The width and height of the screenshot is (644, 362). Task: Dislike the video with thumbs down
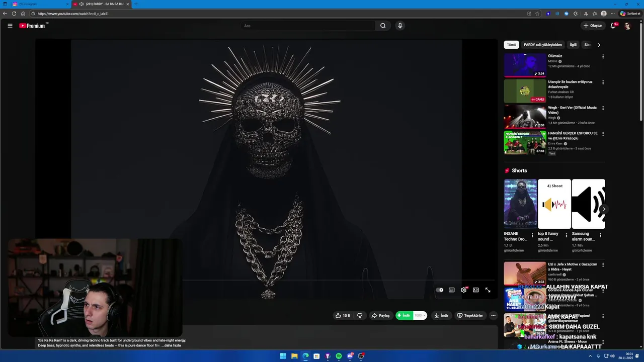click(x=360, y=316)
